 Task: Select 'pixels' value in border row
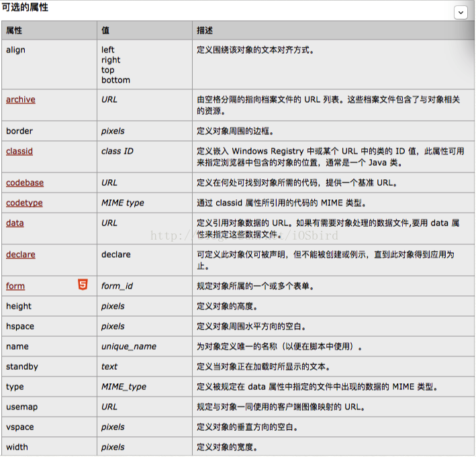[x=113, y=131]
